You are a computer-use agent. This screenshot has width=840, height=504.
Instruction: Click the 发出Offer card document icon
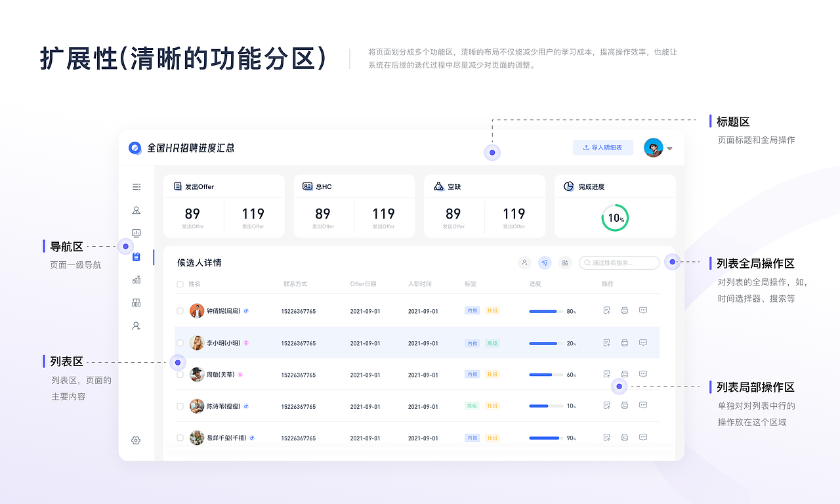tap(177, 186)
